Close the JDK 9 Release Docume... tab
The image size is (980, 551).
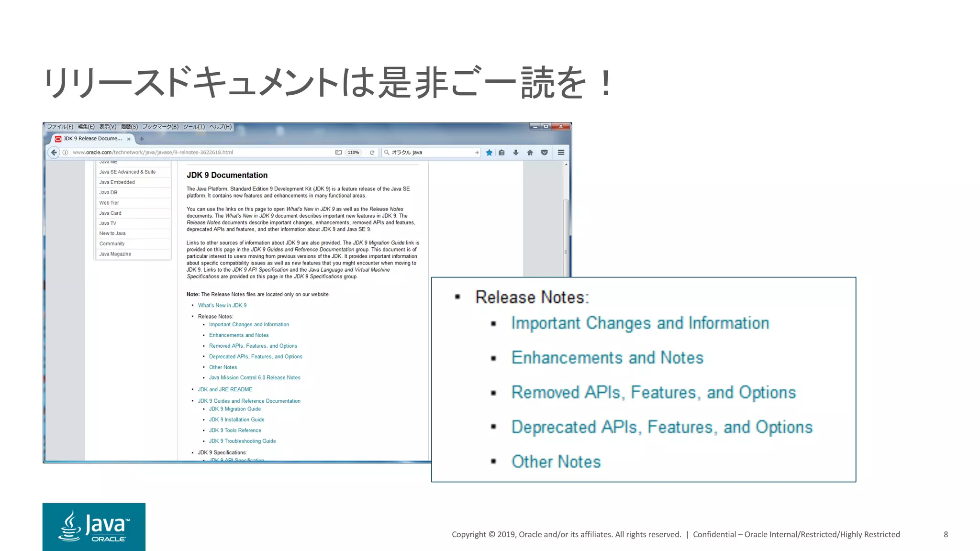click(129, 139)
